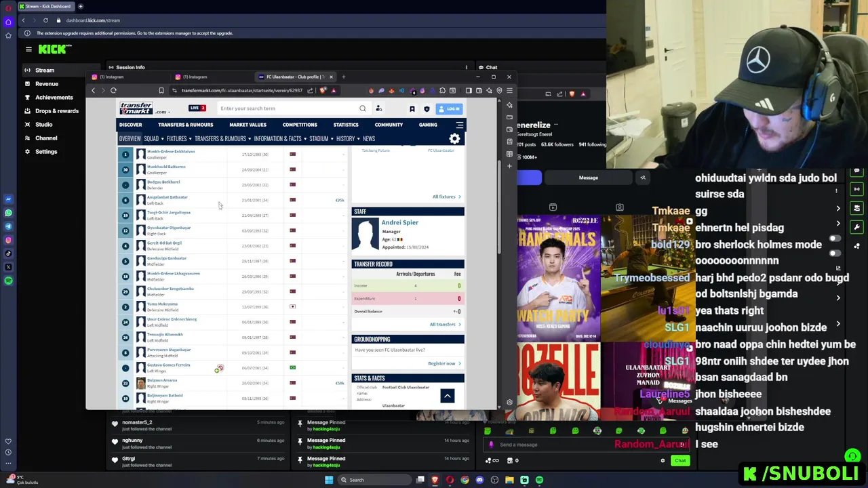Expand the STADIUM dropdown
The image size is (868, 488).
(x=321, y=139)
